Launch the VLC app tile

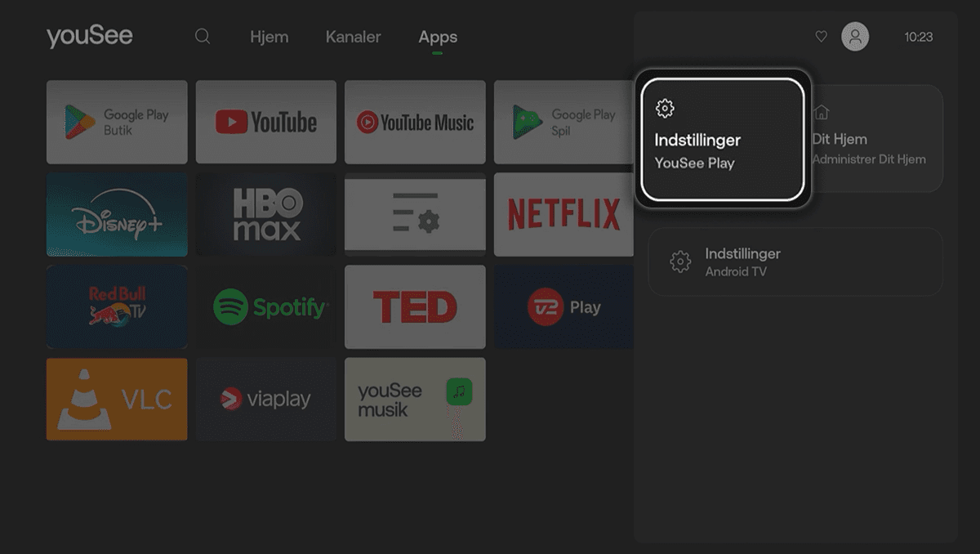117,400
